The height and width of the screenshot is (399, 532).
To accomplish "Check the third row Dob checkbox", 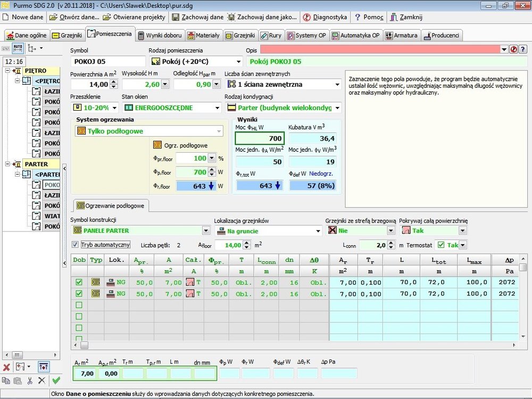I will (x=79, y=305).
